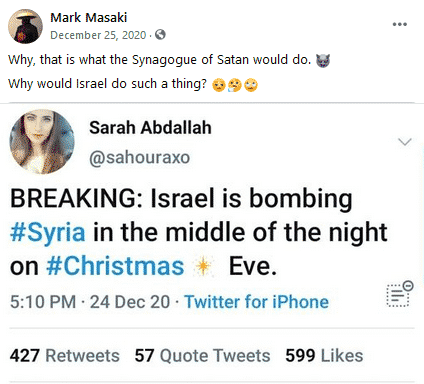
Task: Expand the tweet's chevron dropdown menu
Action: point(405,142)
